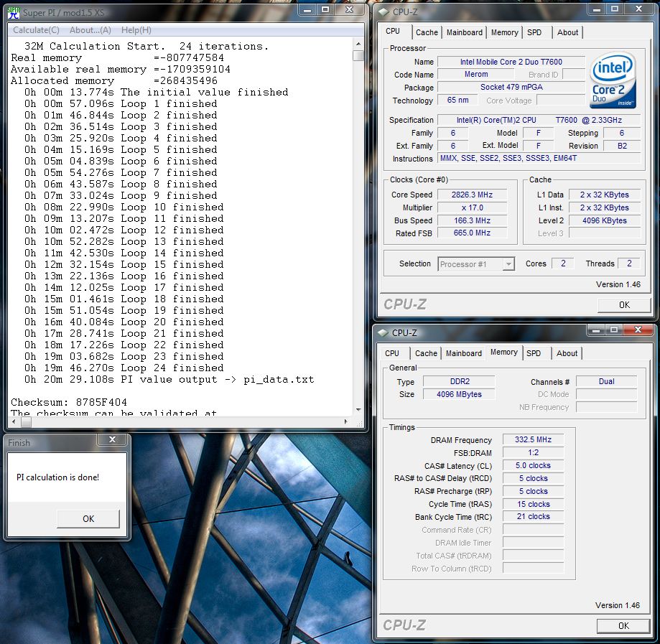Click line 'Loop 24 finished' in Super PI
The height and width of the screenshot is (644, 660).
124,368
